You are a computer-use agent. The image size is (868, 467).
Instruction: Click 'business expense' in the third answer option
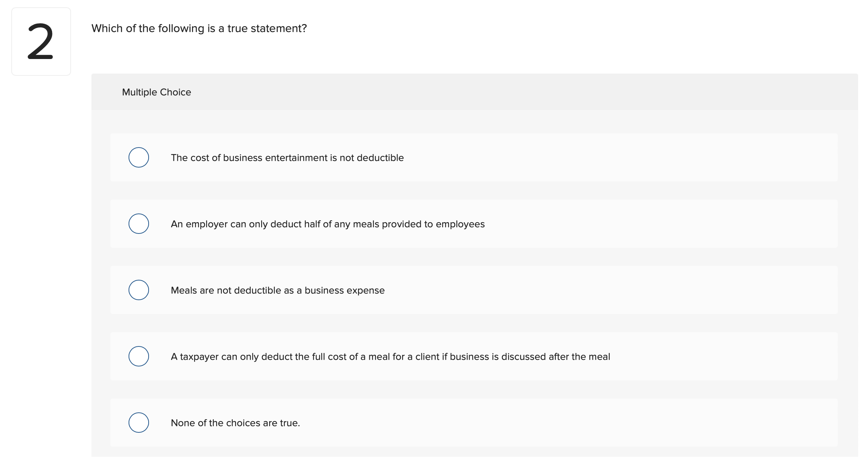click(x=344, y=290)
